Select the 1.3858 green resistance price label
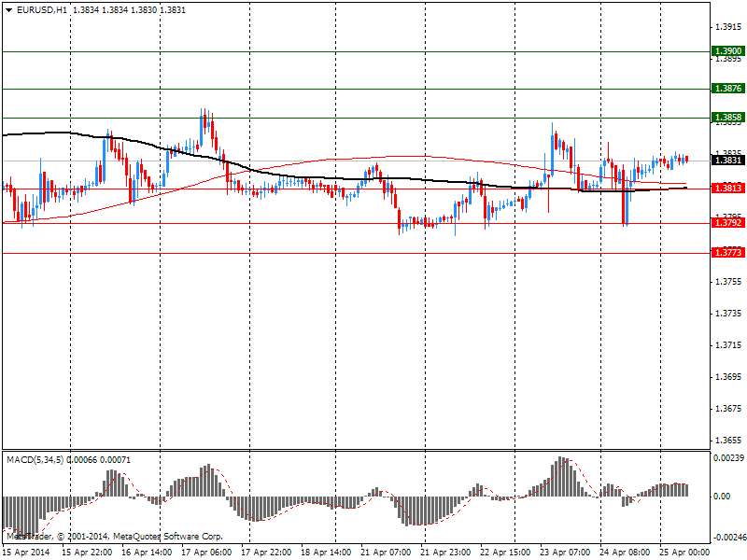Screen dimensions: 747x560 728,118
